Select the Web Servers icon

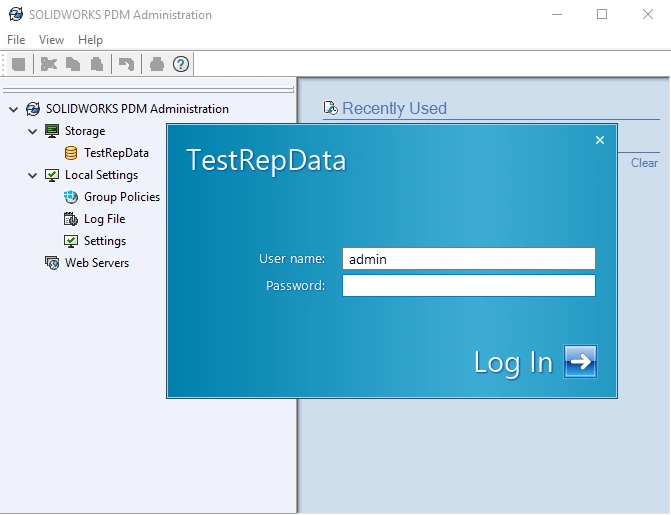pyautogui.click(x=52, y=263)
